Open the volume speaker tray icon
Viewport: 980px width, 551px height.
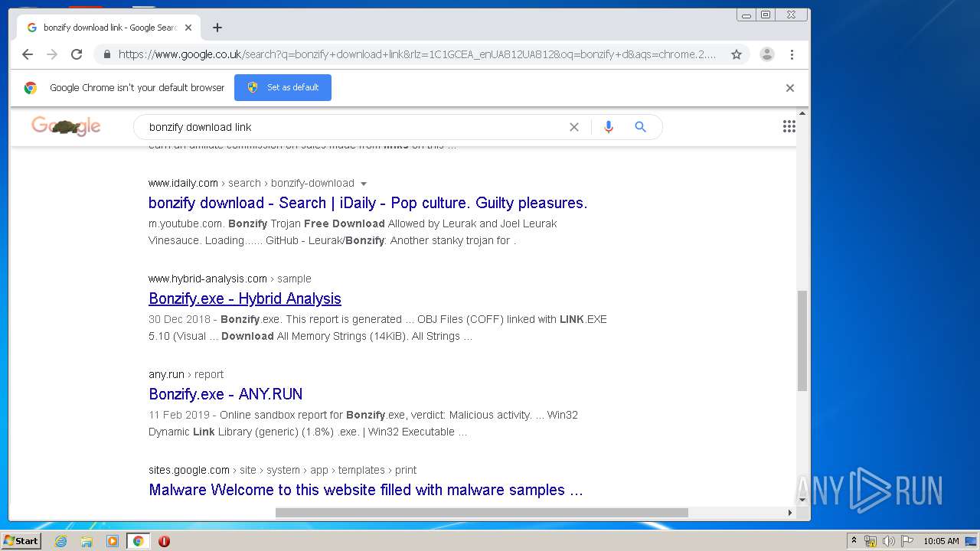pyautogui.click(x=889, y=541)
